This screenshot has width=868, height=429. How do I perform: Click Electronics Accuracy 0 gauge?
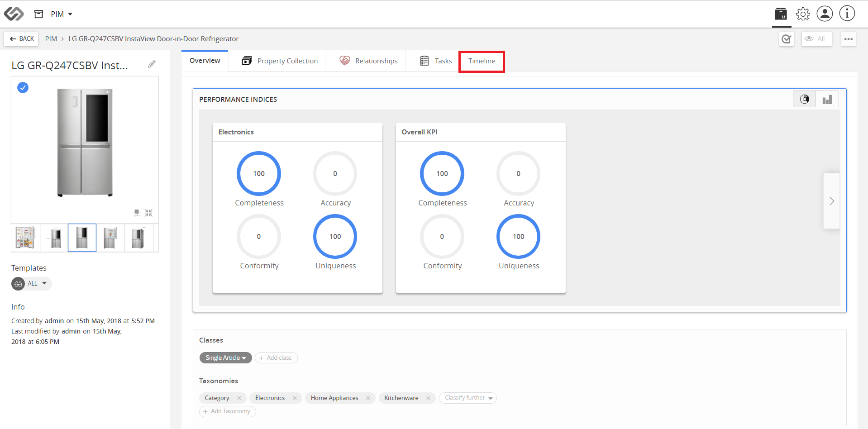click(x=335, y=173)
